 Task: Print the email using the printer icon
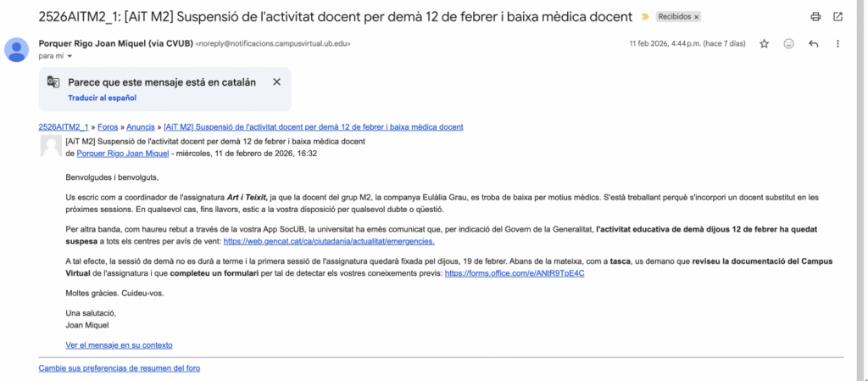pos(815,16)
